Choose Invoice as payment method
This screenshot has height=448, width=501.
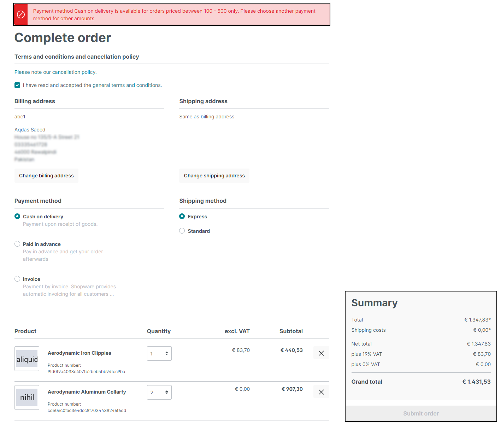click(17, 279)
